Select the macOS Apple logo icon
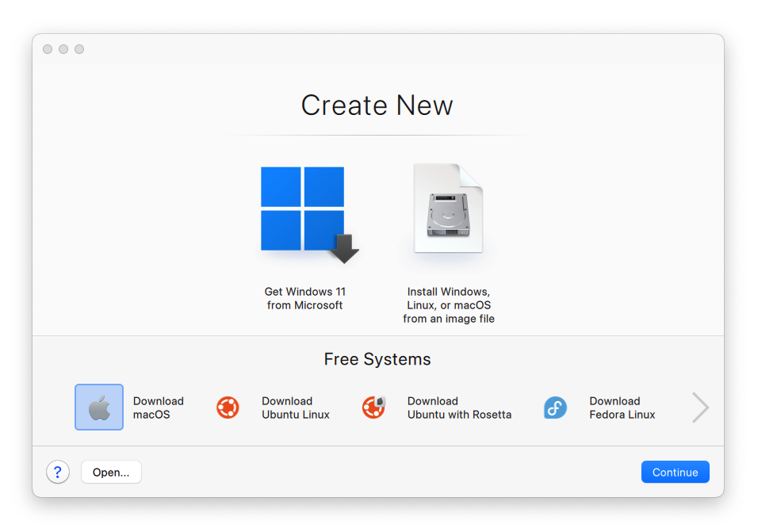This screenshot has width=758, height=532. 99,408
